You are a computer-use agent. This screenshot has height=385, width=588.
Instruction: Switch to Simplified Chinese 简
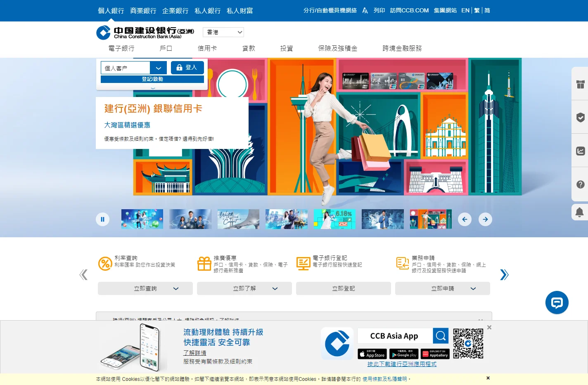pyautogui.click(x=487, y=10)
